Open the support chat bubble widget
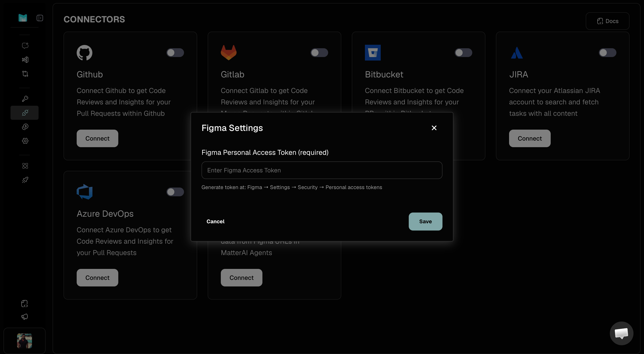This screenshot has width=644, height=354. click(621, 333)
